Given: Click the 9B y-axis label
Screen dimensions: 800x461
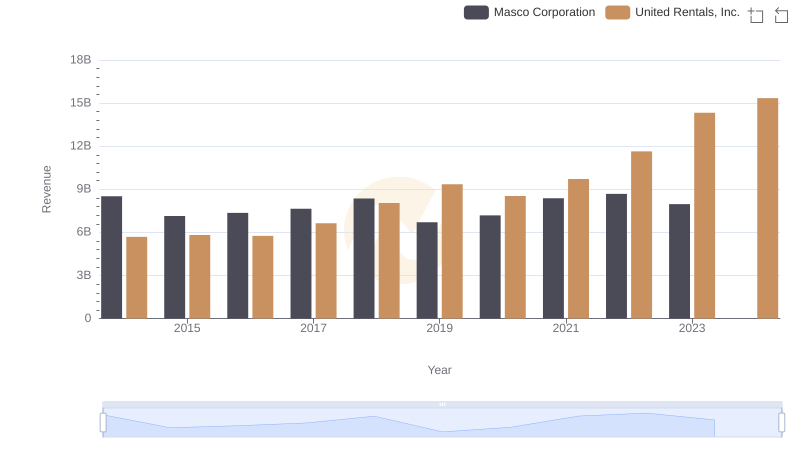Looking at the screenshot, I should pyautogui.click(x=84, y=189).
